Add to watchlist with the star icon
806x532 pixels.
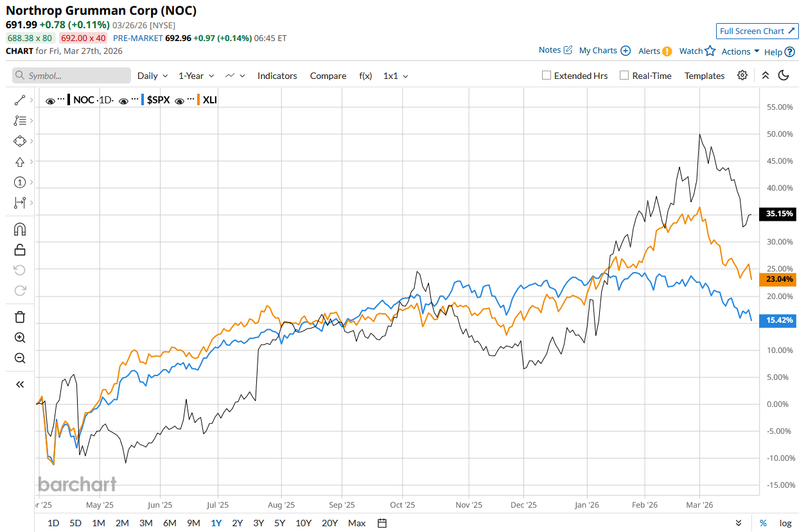point(710,51)
